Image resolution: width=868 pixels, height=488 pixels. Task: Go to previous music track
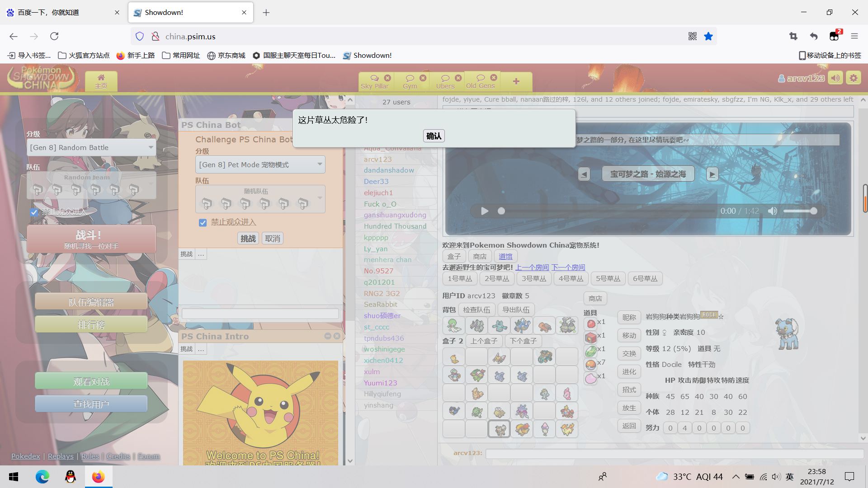coord(584,174)
